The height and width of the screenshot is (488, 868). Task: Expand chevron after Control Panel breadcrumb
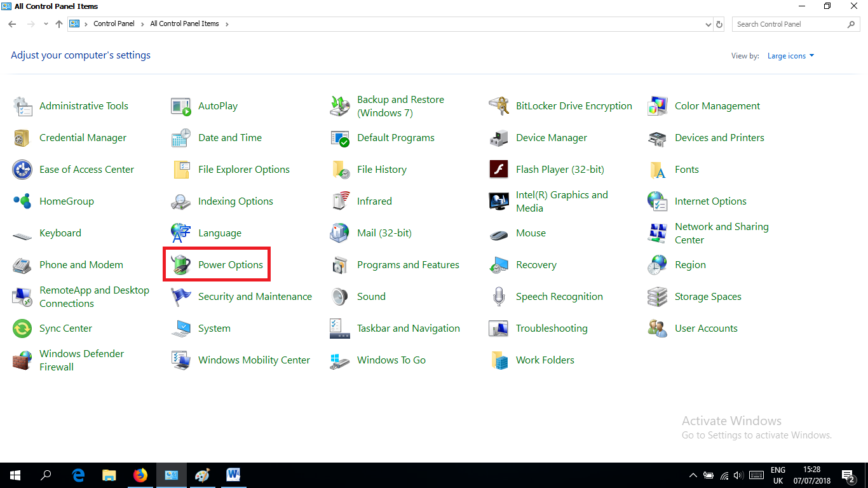click(142, 24)
